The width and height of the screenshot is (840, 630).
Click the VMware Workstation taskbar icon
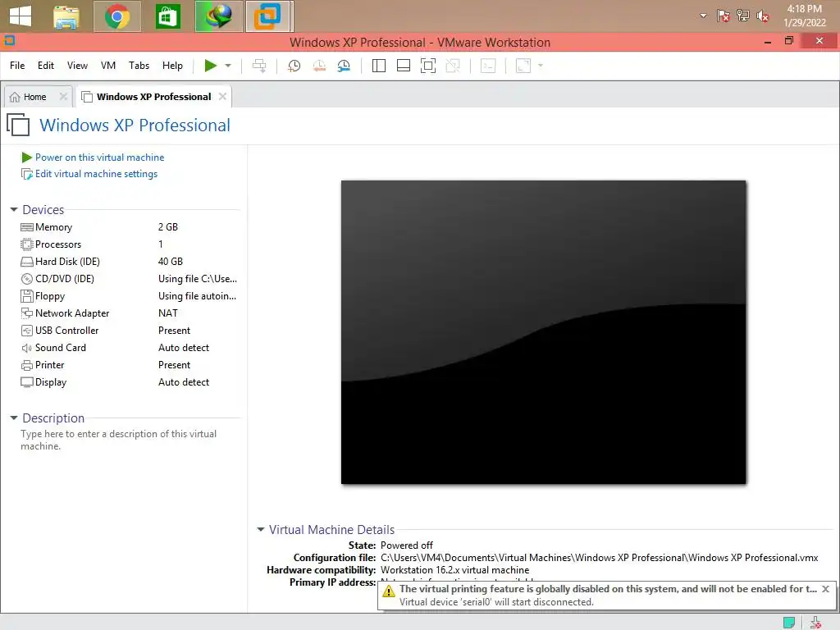pyautogui.click(x=269, y=16)
